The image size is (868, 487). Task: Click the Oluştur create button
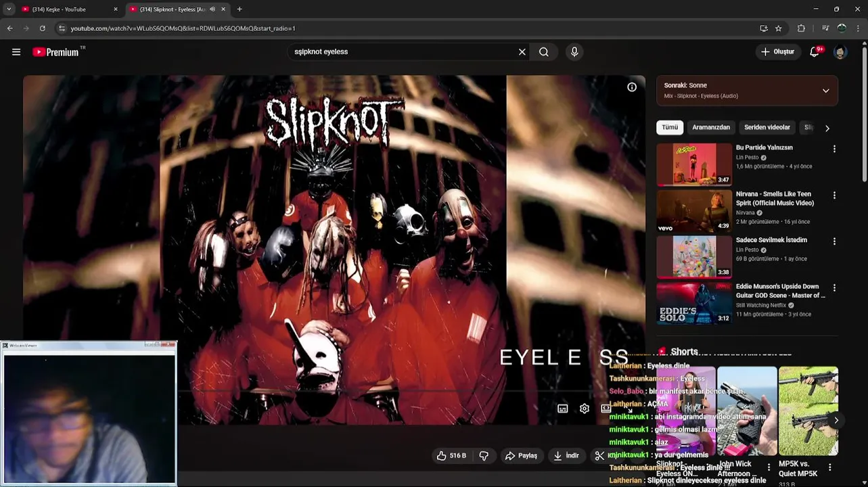(778, 51)
